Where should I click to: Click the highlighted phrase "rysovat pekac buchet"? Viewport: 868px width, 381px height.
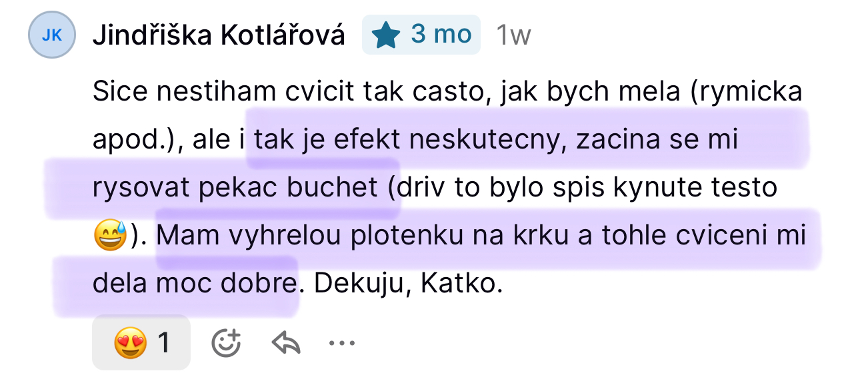tap(235, 189)
